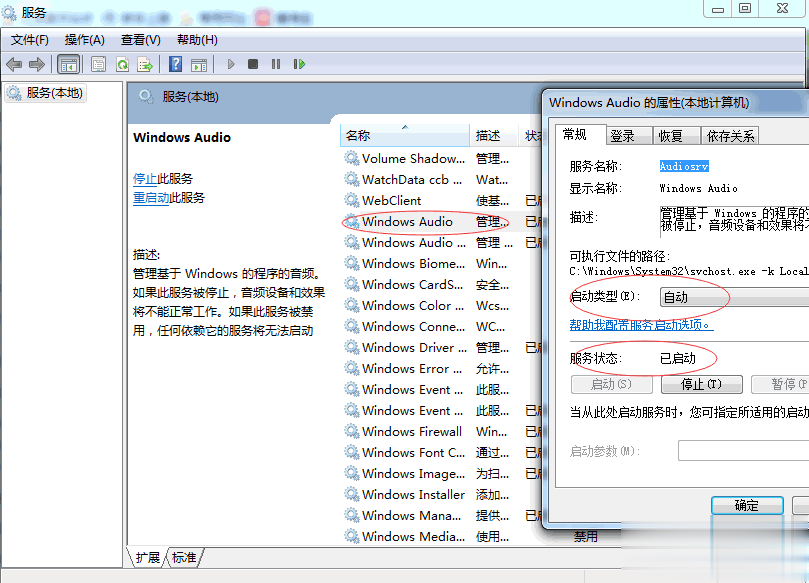Click the gear icon beside WebClient
This screenshot has width=809, height=583.
point(352,200)
